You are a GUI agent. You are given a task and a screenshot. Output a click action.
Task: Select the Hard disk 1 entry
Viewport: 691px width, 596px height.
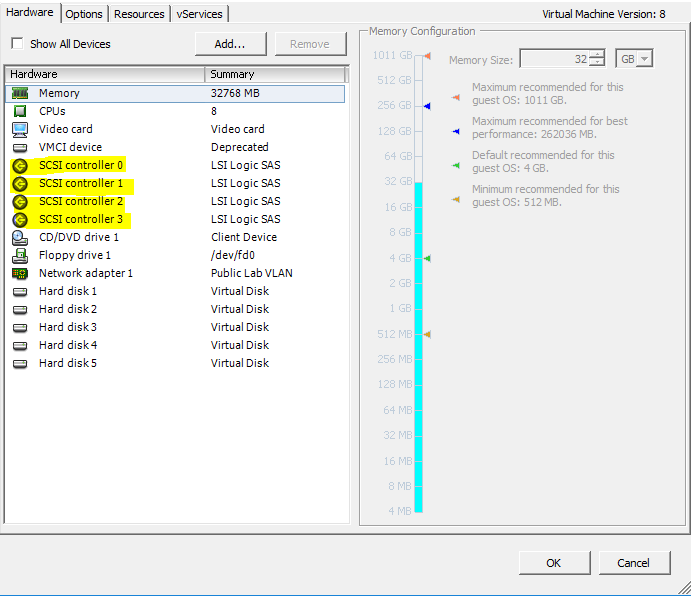click(x=175, y=291)
